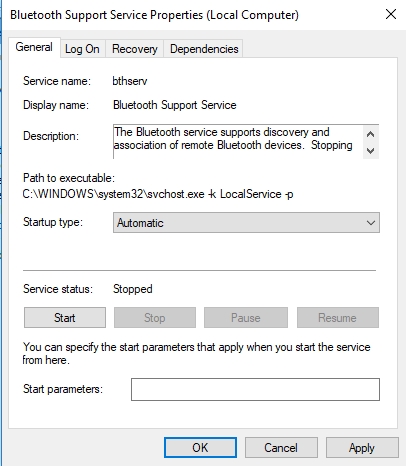
Task: Select the svchost.exe executable path text
Action: click(x=158, y=194)
